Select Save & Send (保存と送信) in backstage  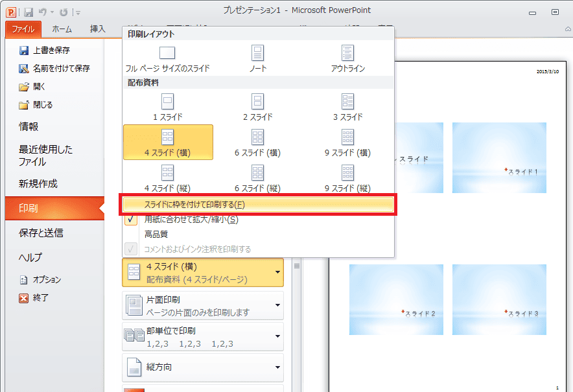click(x=41, y=233)
